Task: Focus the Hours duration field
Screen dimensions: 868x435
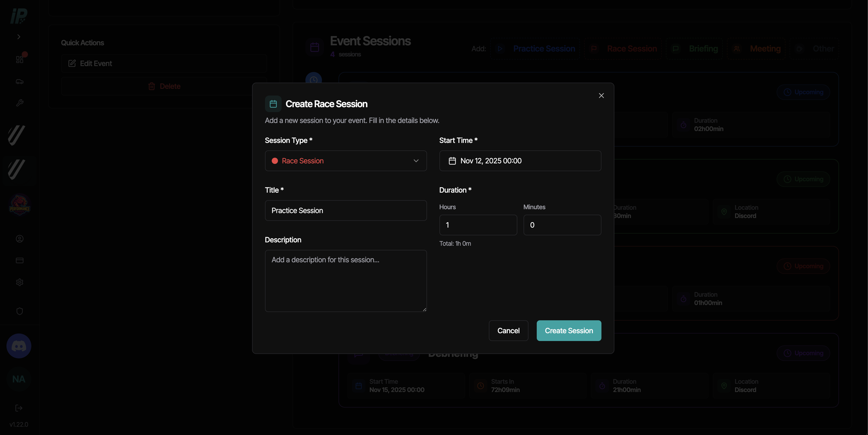Action: coord(478,225)
